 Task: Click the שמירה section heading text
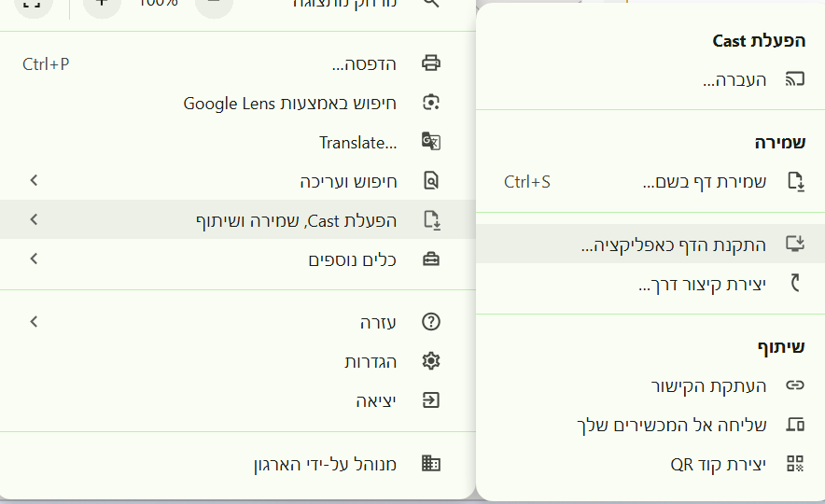click(x=780, y=143)
